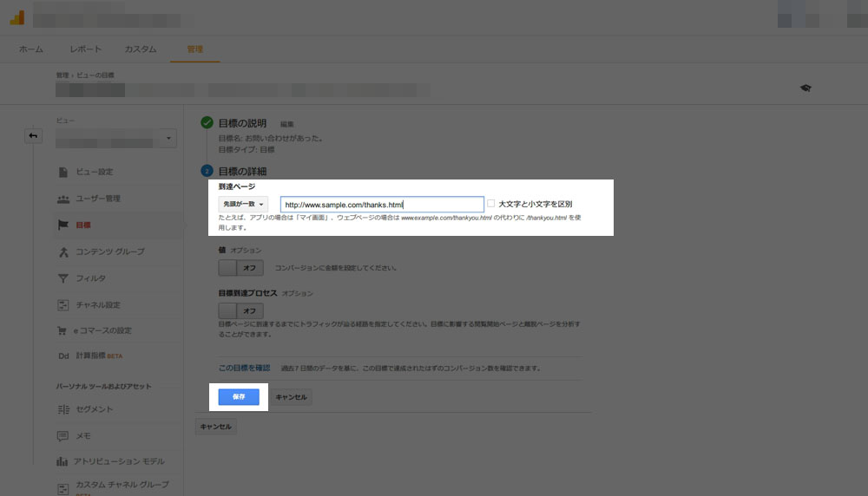Open メモ in sidebar
This screenshot has height=496, width=868.
[x=83, y=435]
